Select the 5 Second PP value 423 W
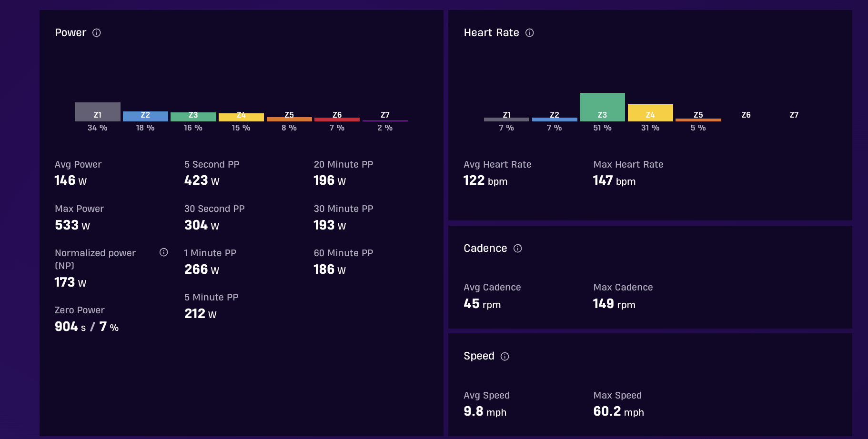868x439 pixels. click(x=202, y=180)
